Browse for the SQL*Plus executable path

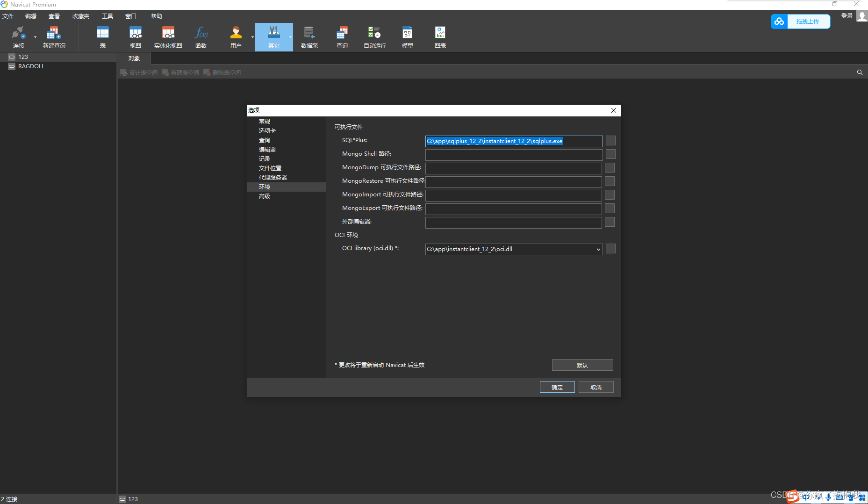click(x=610, y=141)
